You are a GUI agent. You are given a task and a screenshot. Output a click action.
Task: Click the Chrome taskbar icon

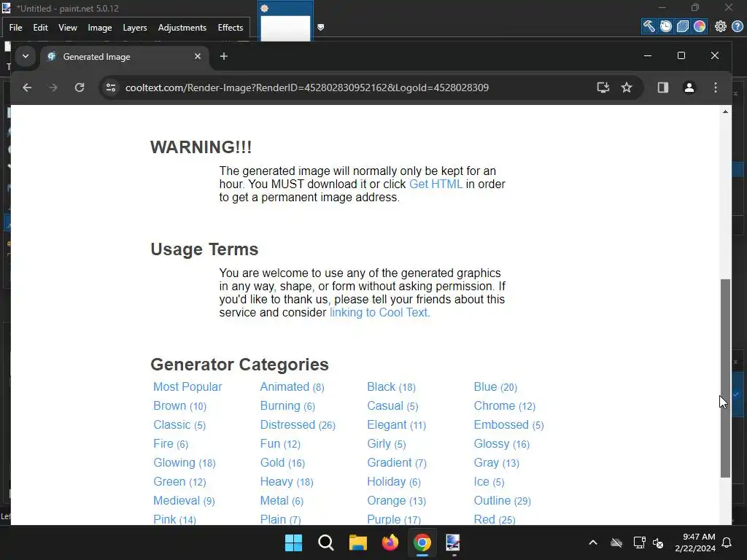(422, 542)
